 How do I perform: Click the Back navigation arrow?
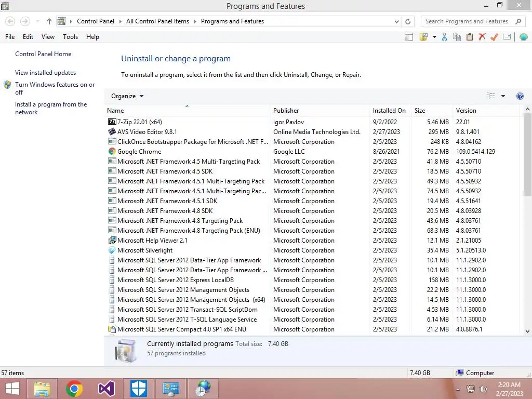(x=10, y=21)
